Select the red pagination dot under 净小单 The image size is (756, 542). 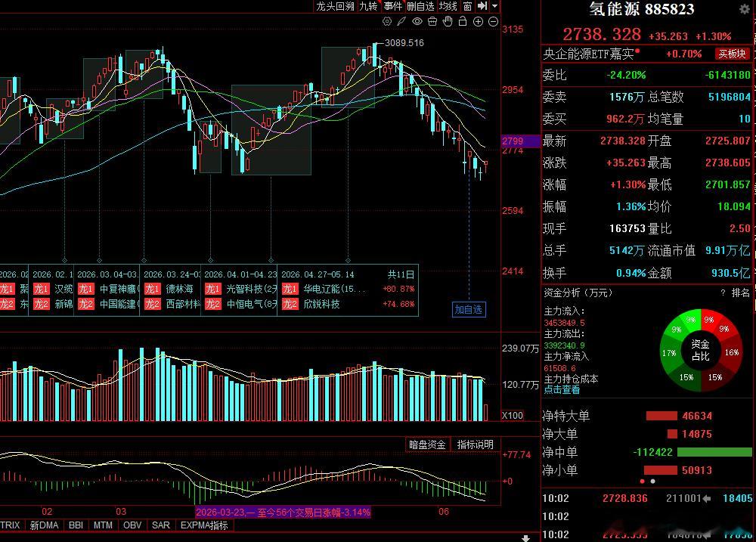(x=642, y=482)
